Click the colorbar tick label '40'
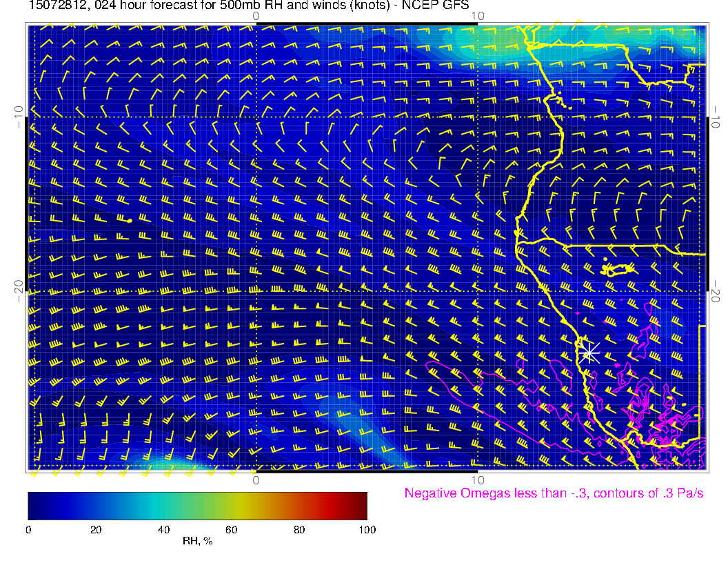 click(x=163, y=530)
